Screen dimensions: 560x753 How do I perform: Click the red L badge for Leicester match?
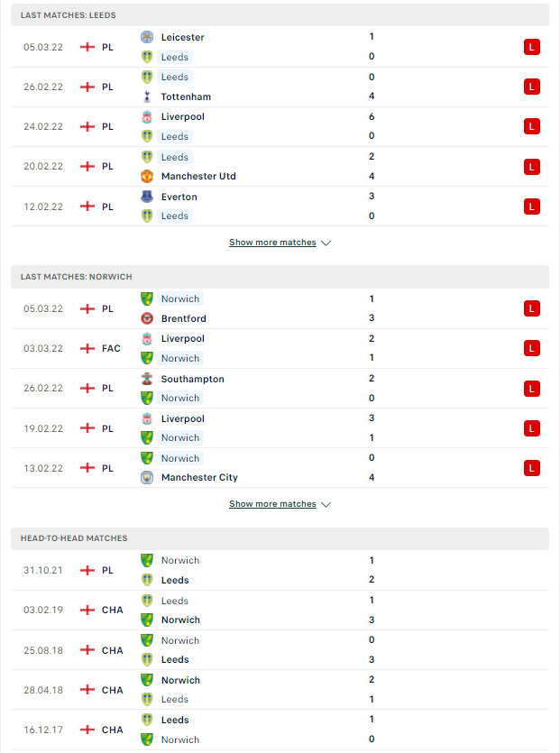(532, 47)
